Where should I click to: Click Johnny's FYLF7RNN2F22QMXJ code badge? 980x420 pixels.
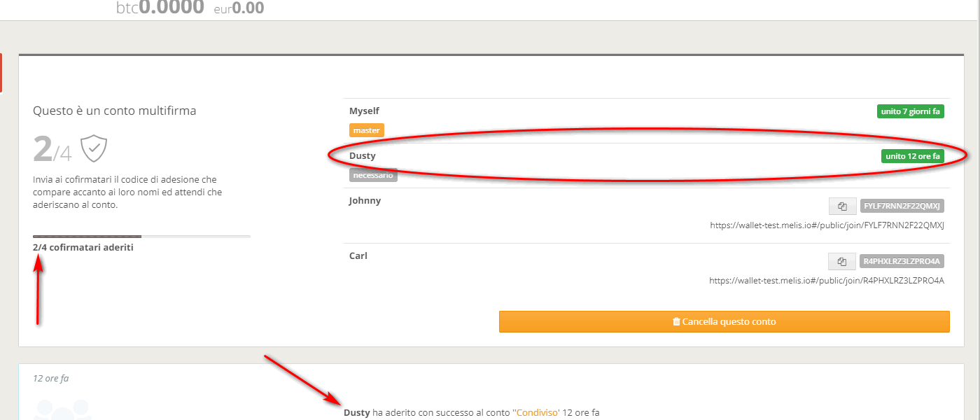(x=902, y=206)
